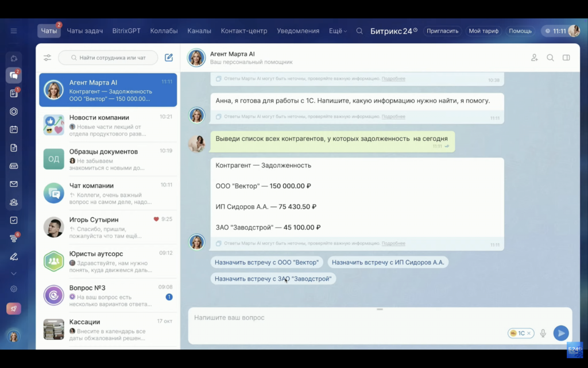Open the hamburger menu at top left
Image resolution: width=588 pixels, height=368 pixels.
click(13, 31)
